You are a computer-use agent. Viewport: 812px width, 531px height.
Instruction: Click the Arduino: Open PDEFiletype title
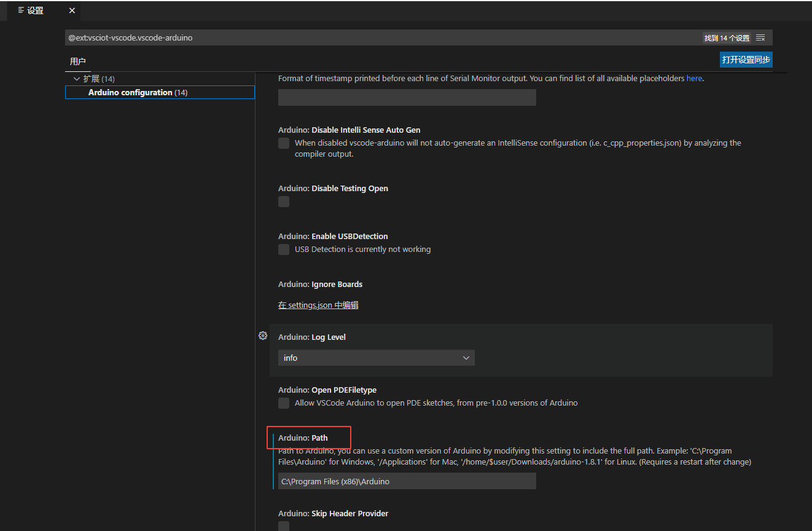point(327,390)
